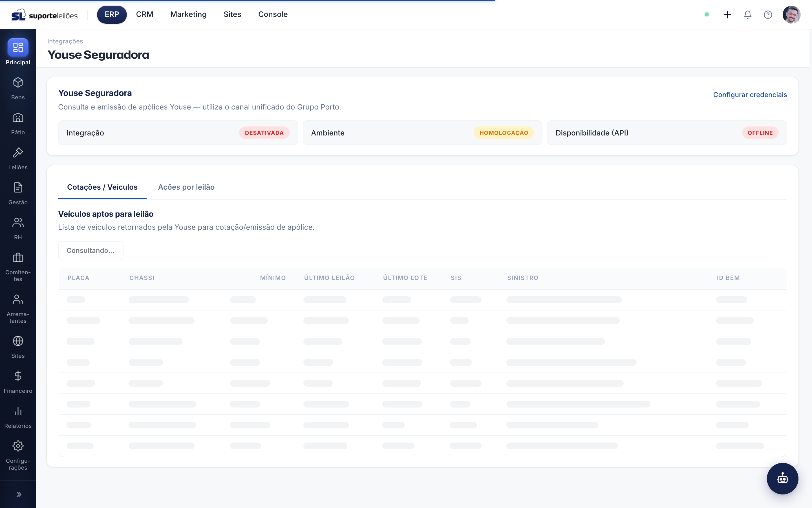Viewport: 812px width, 508px height.
Task: Open Configurações gear icon
Action: click(18, 446)
